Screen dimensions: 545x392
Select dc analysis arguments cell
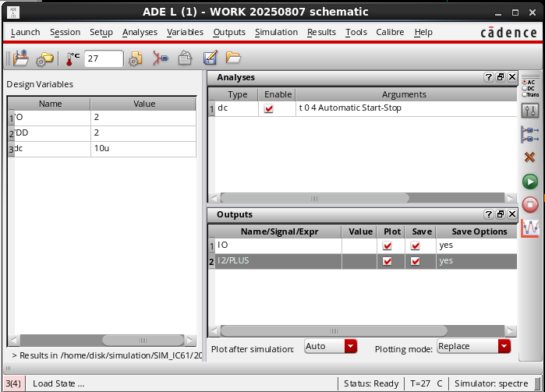pyautogui.click(x=406, y=108)
